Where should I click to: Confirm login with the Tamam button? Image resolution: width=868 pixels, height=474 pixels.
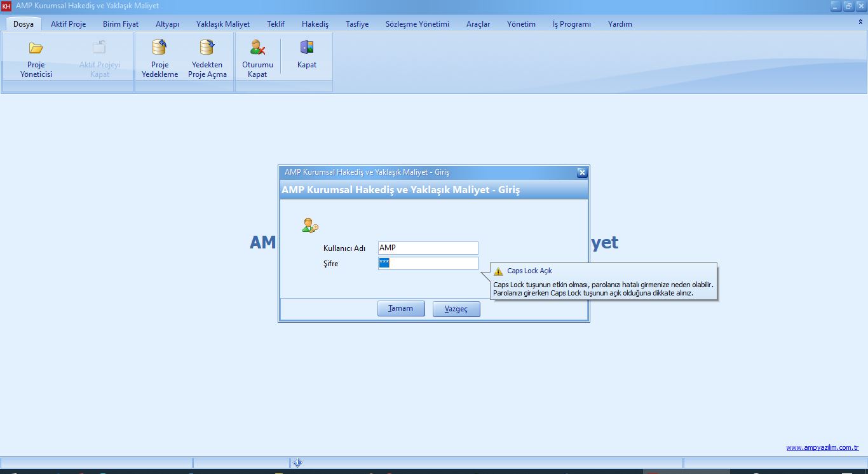(x=401, y=309)
